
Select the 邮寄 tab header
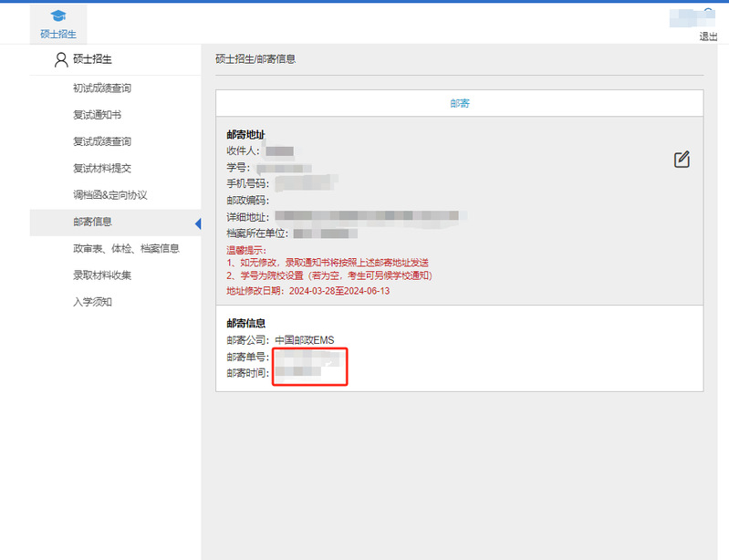coord(460,103)
